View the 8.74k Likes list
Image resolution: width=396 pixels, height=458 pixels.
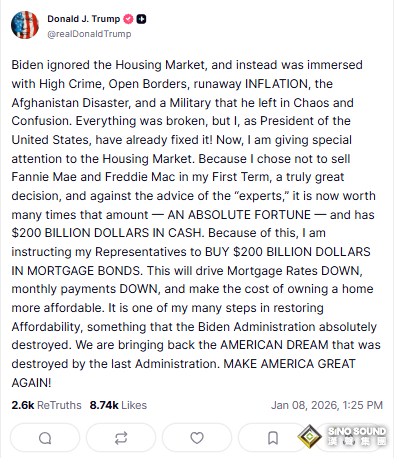pos(118,405)
